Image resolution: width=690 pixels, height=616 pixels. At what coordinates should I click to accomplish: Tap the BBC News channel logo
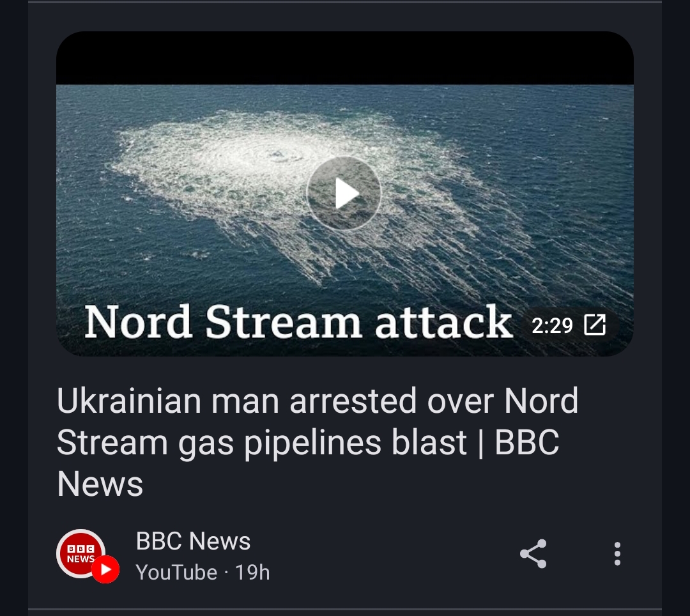[x=80, y=553]
